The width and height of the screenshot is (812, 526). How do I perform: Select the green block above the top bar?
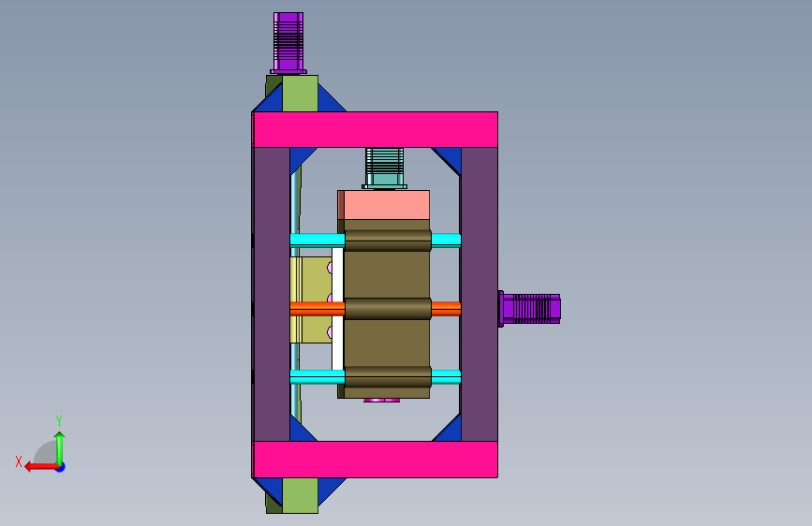pyautogui.click(x=300, y=94)
